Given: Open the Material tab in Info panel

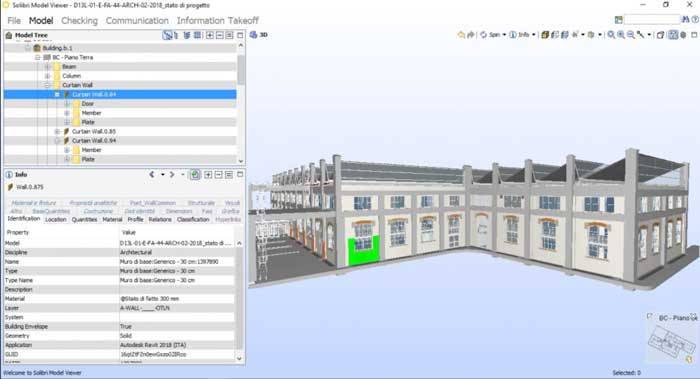Looking at the screenshot, I should (112, 220).
